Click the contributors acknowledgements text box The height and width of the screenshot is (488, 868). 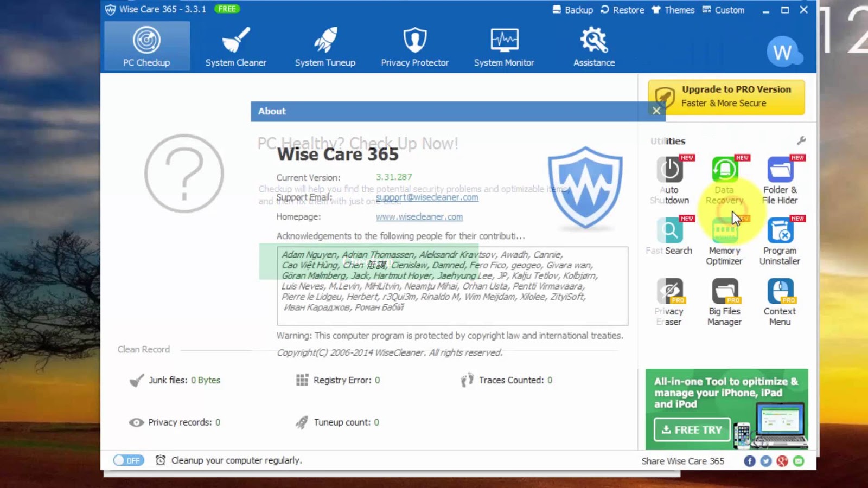tap(452, 286)
